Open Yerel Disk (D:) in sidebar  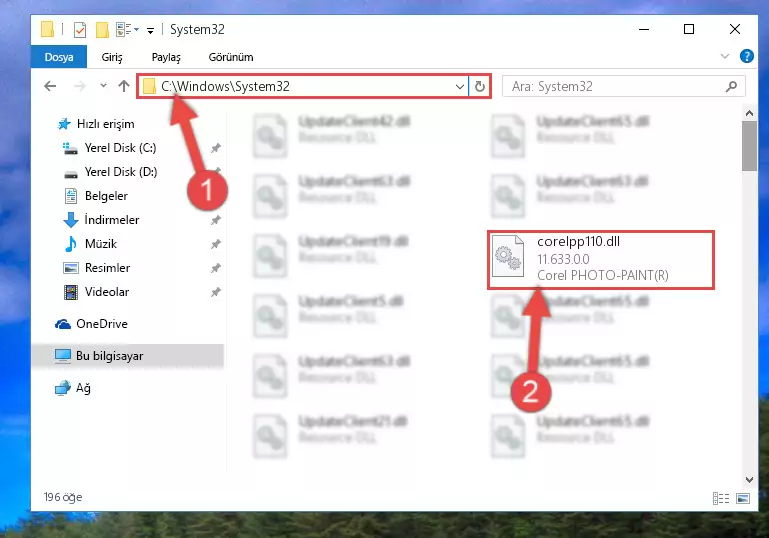pyautogui.click(x=121, y=172)
